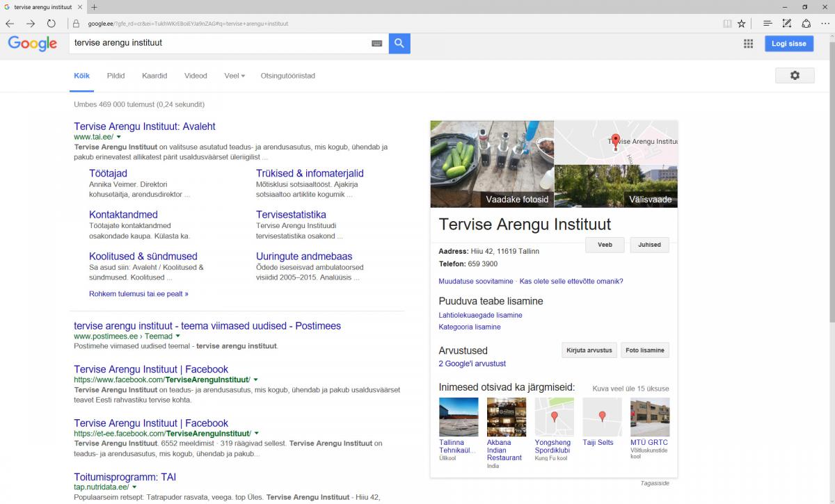Click the Veeb button in knowledge panel
Screen dimensions: 835x504
tap(605, 245)
